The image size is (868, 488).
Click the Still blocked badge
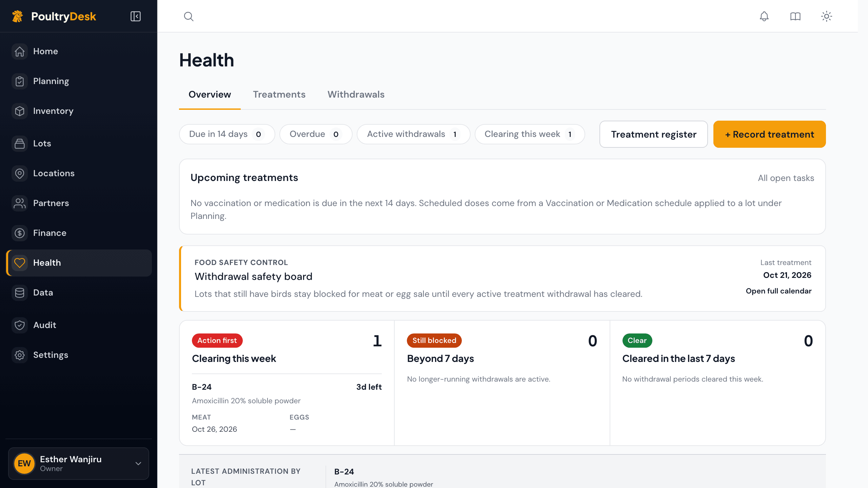(434, 341)
